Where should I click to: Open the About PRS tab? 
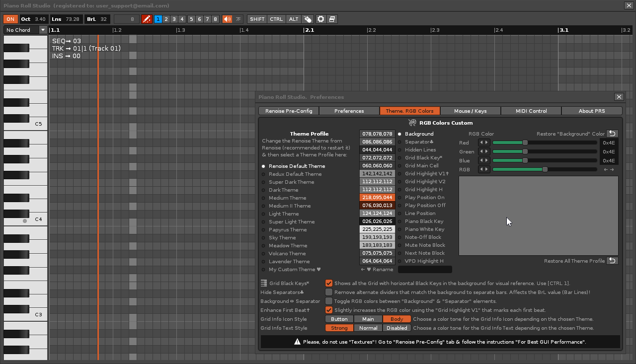(x=592, y=111)
